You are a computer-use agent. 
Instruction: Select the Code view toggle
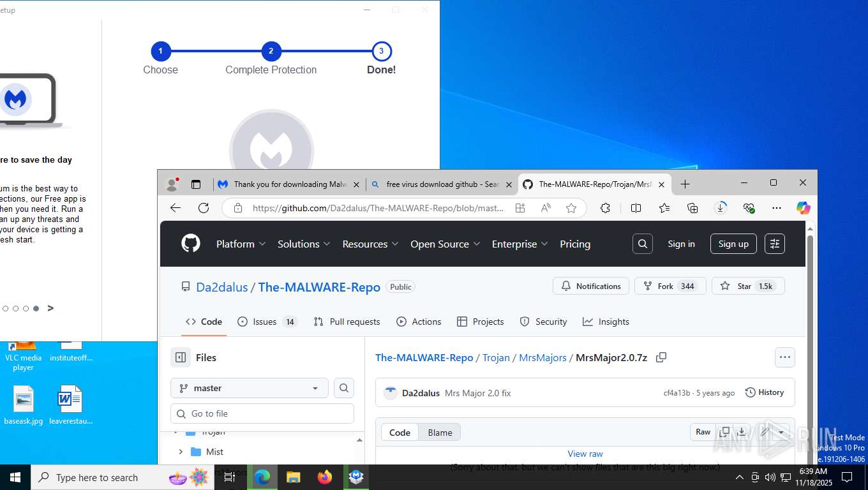(x=400, y=433)
